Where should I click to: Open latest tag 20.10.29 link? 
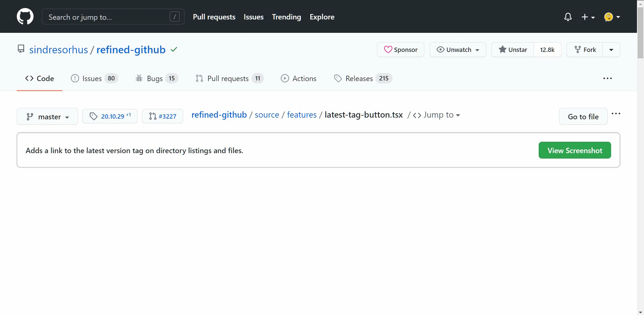[110, 116]
